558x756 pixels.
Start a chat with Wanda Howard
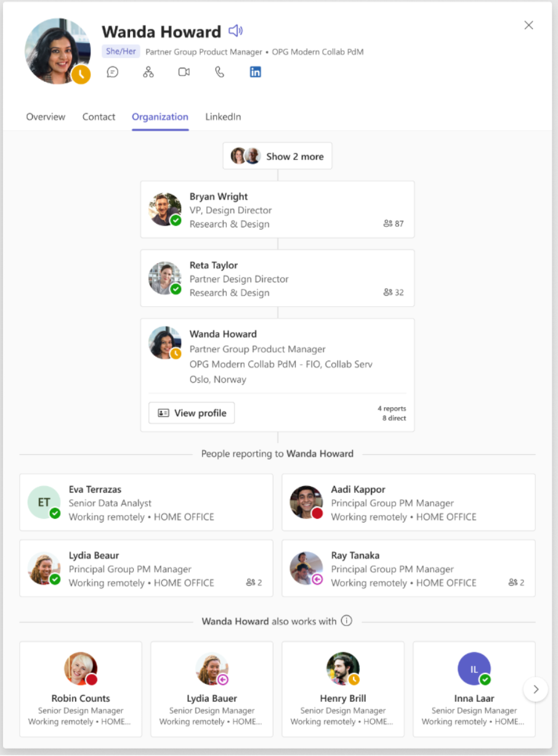point(112,72)
